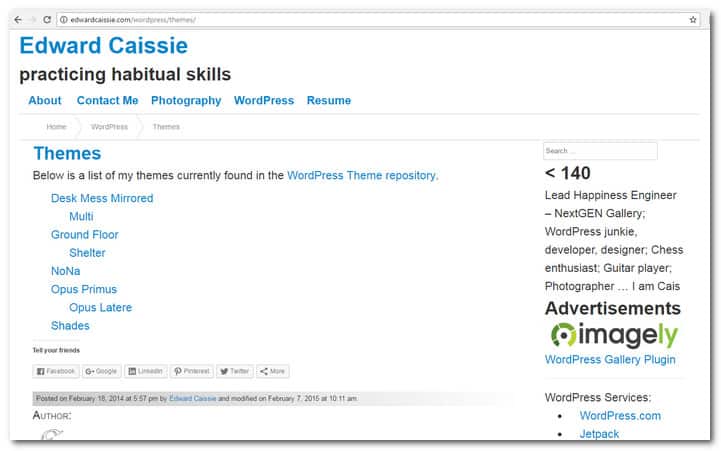Reload the page with the refresh icon
Image resolution: width=721 pixels, height=451 pixels.
pos(47,19)
